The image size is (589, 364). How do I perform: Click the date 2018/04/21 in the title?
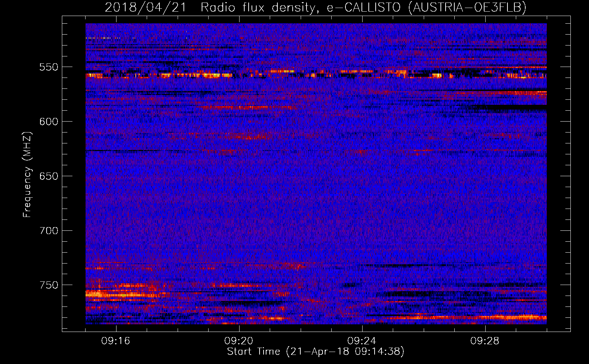145,7
